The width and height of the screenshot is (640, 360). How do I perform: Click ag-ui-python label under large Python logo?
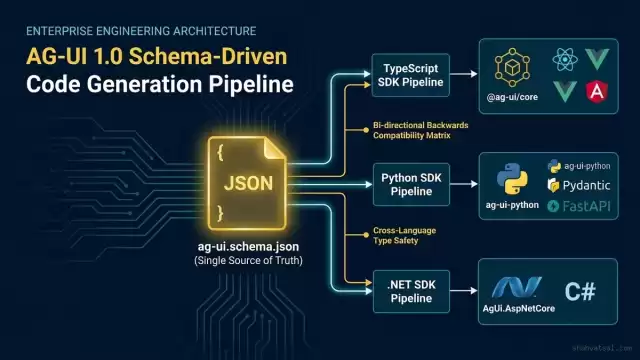[x=512, y=205]
